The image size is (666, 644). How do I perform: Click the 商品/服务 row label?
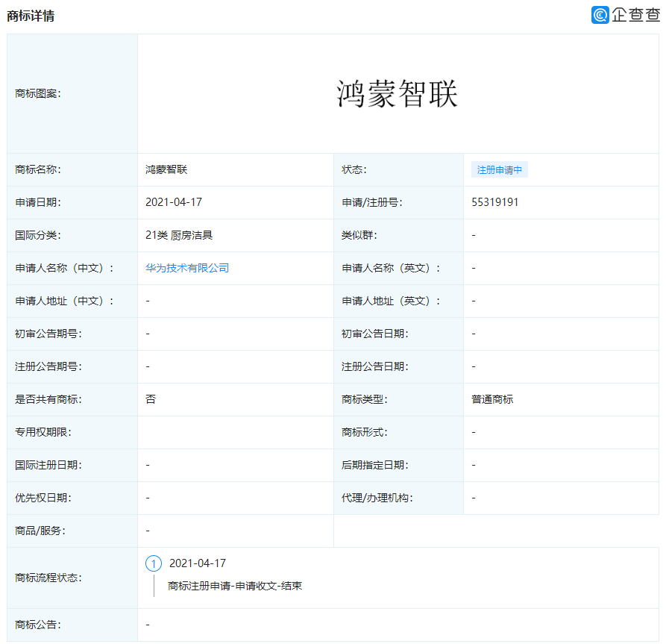click(36, 531)
